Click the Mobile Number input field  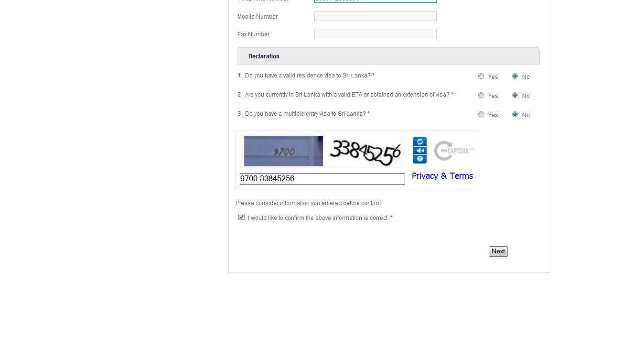tap(376, 16)
